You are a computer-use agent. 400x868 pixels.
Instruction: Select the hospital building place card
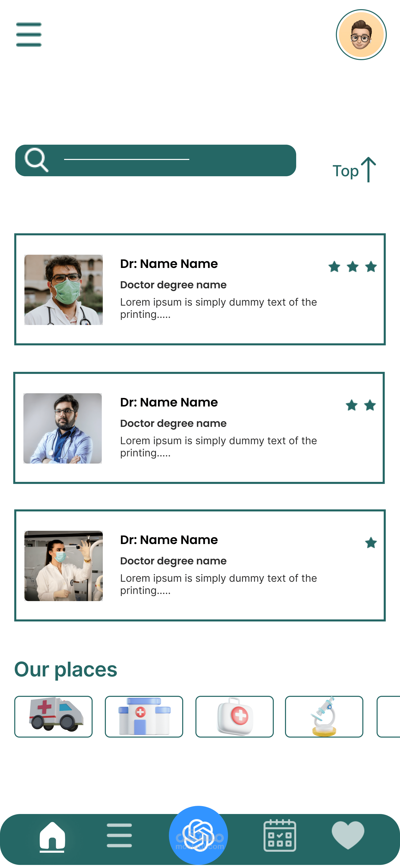tap(144, 716)
